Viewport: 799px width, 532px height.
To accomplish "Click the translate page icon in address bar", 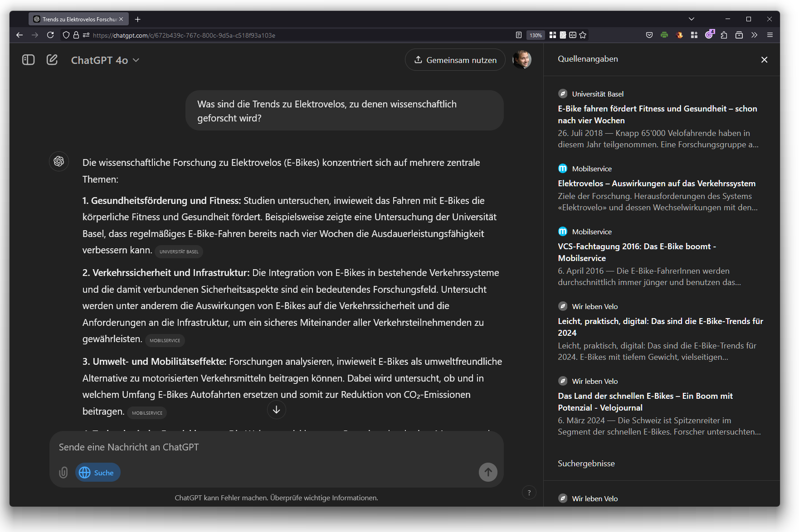I will coord(573,35).
